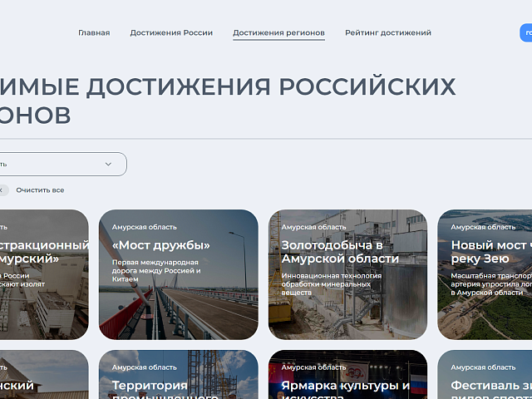The height and width of the screenshot is (399, 532).
Task: Open the «Амурский» plant card
Action: (44, 274)
